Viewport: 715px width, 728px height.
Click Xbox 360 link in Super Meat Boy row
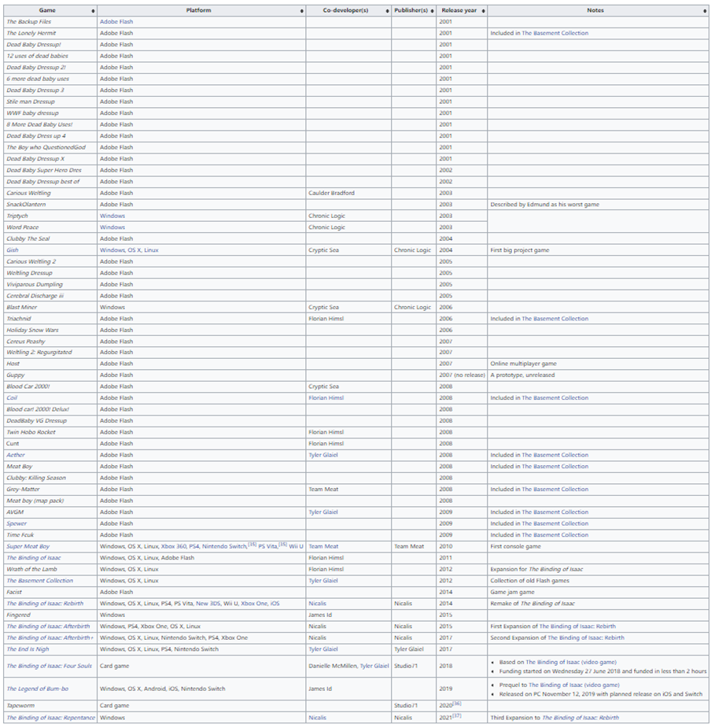pos(174,546)
